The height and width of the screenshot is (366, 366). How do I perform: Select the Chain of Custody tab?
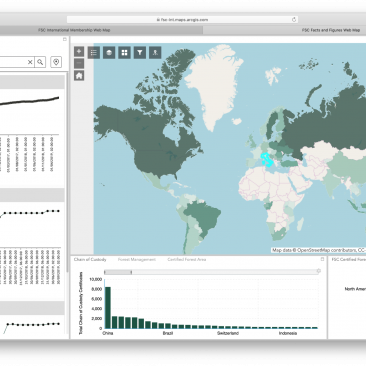point(90,259)
